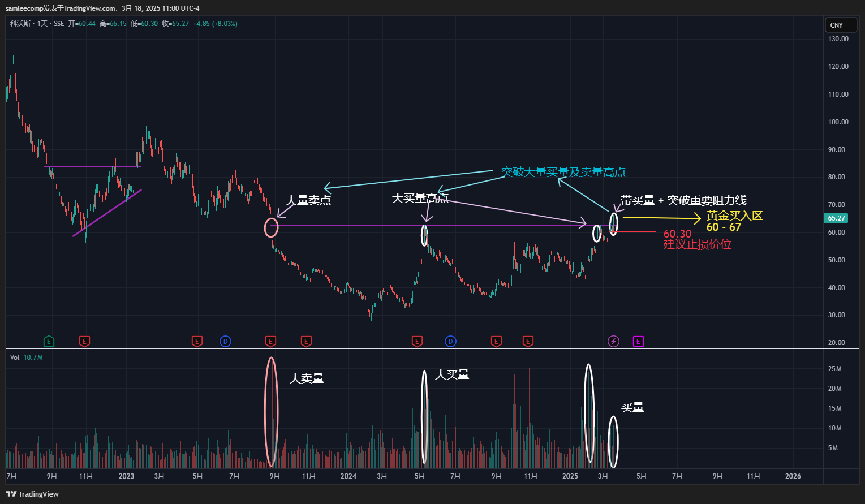Click the first blue D dividend marker after 2023
This screenshot has height=504, width=865.
click(225, 341)
